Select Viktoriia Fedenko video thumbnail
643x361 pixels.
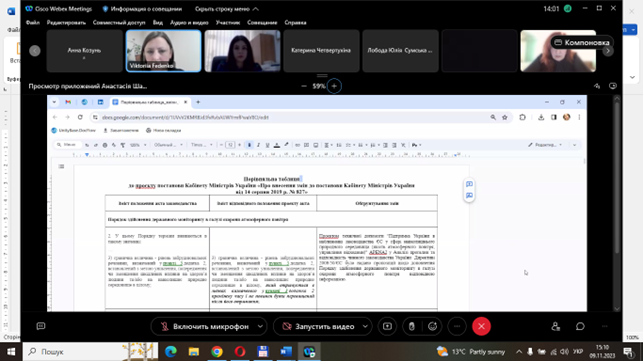click(164, 51)
